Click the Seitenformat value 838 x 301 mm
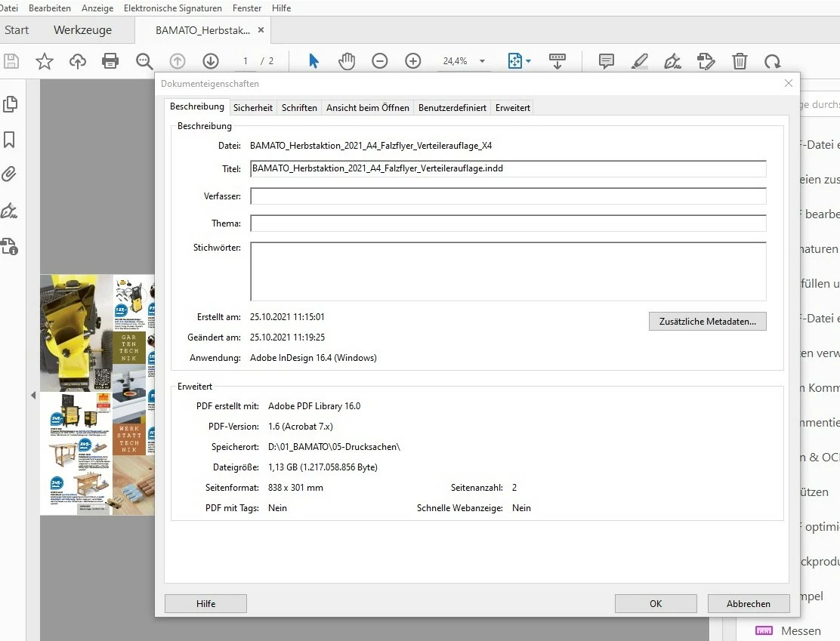The height and width of the screenshot is (641, 840). [x=295, y=487]
